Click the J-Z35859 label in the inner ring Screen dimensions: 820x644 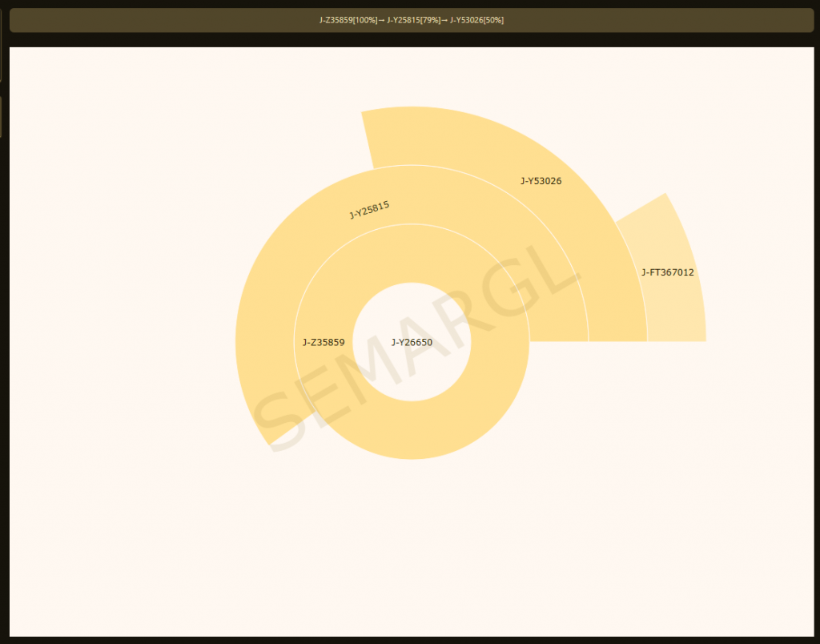(x=324, y=343)
